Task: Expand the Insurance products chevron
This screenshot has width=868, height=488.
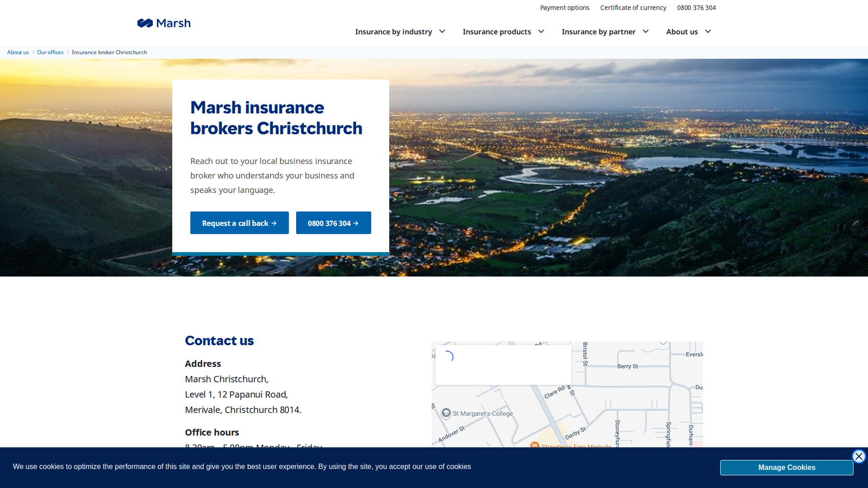Action: (541, 32)
